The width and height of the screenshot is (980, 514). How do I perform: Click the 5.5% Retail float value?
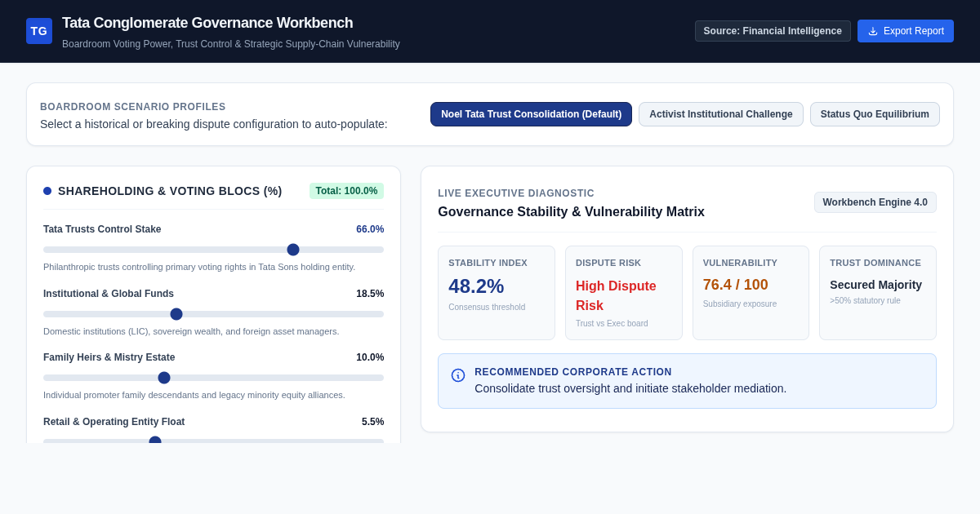coord(372,422)
